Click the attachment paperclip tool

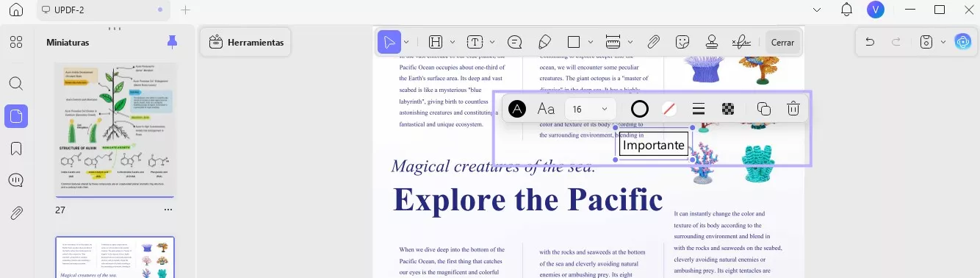[654, 42]
